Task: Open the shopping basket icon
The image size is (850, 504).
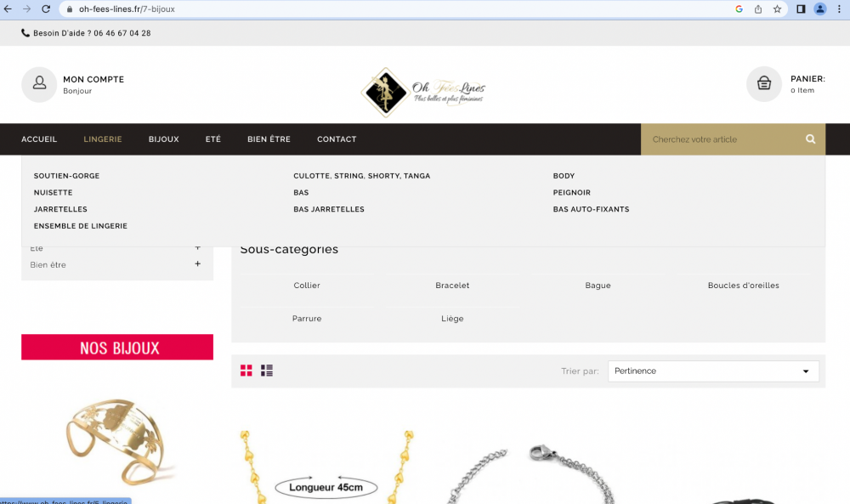Action: click(764, 84)
